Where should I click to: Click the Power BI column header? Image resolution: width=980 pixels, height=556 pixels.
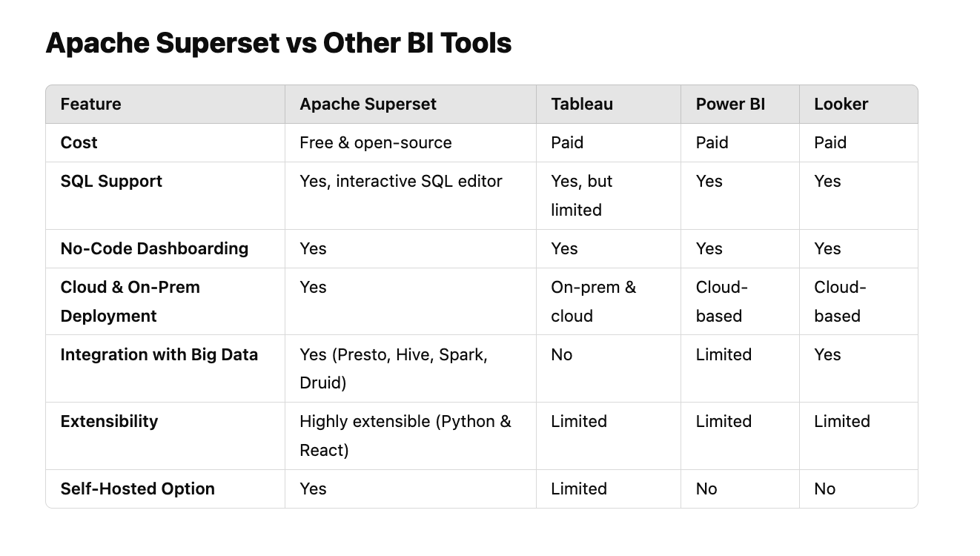tap(729, 104)
